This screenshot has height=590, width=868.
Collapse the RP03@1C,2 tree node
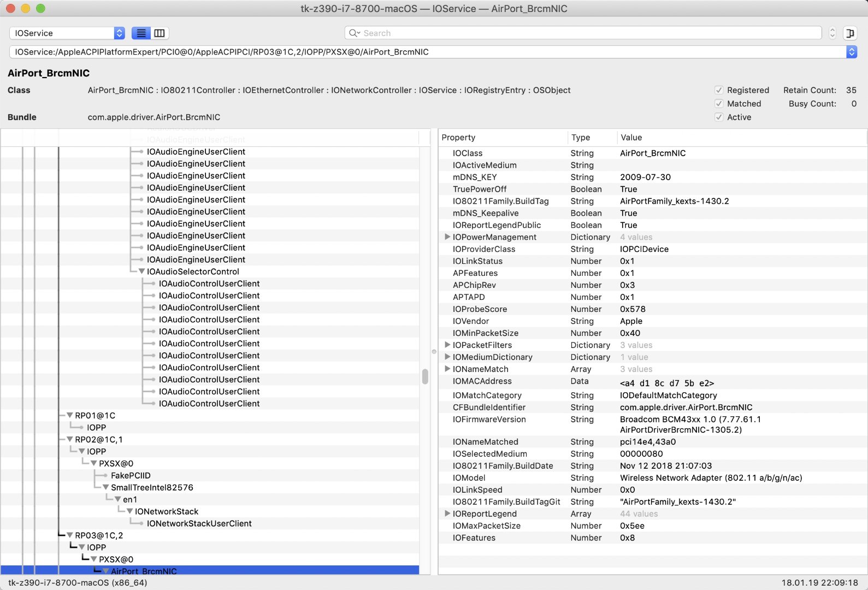pos(70,536)
